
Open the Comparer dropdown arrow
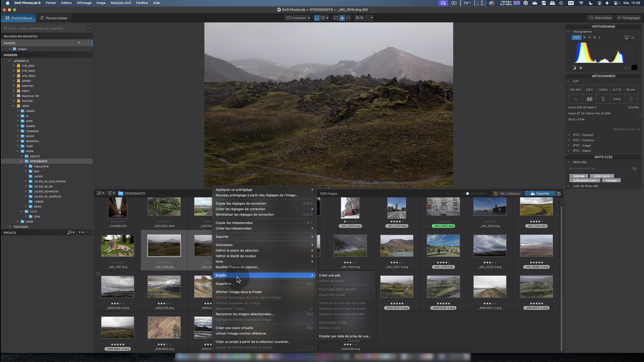click(309, 18)
